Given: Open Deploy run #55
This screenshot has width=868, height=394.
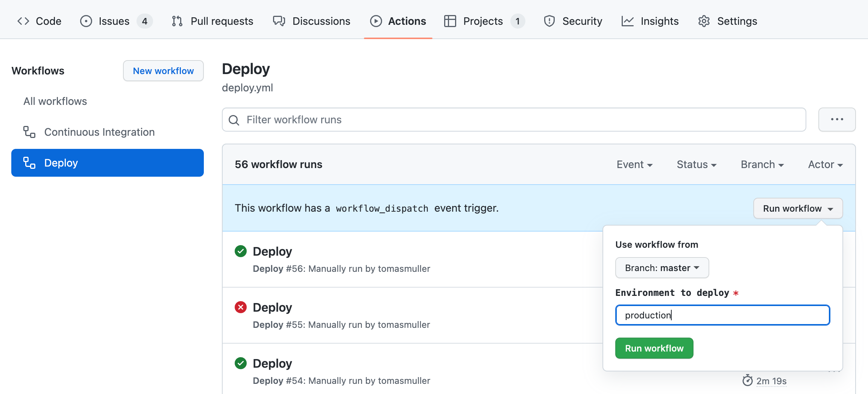Looking at the screenshot, I should (272, 307).
